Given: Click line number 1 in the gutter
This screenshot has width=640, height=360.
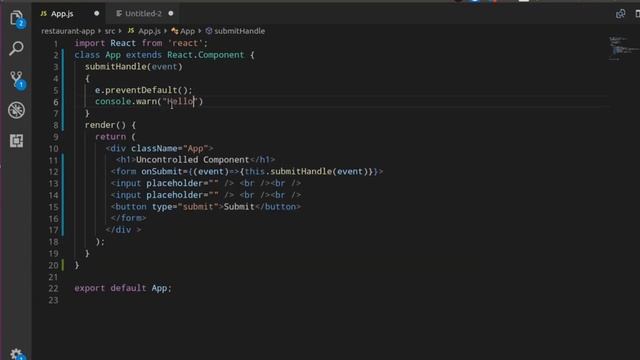Looking at the screenshot, I should click(x=56, y=43).
